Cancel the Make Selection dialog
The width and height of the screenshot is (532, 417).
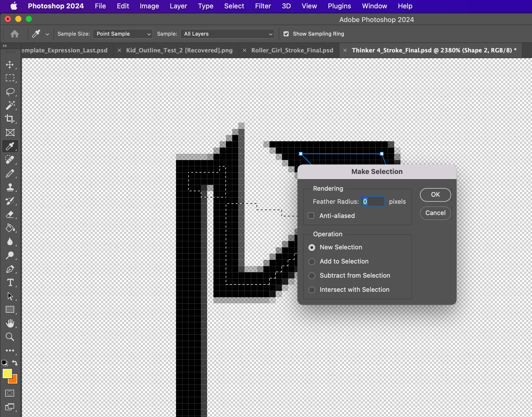tap(435, 213)
